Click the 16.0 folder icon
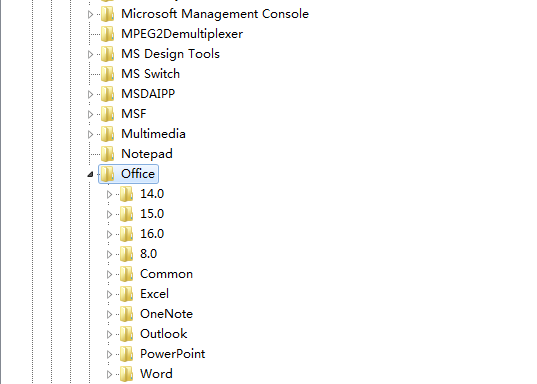This screenshot has height=384, width=537. (127, 234)
